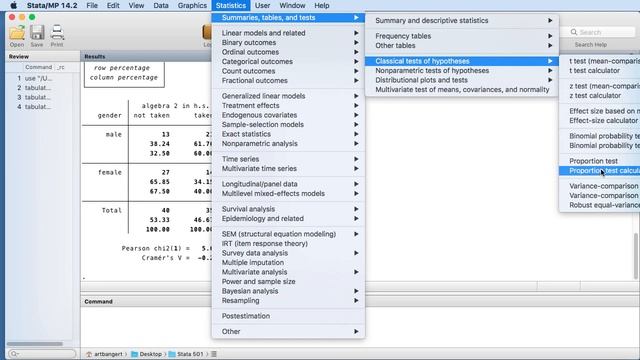Select Other tables menu item
The image size is (640, 360).
462,45
